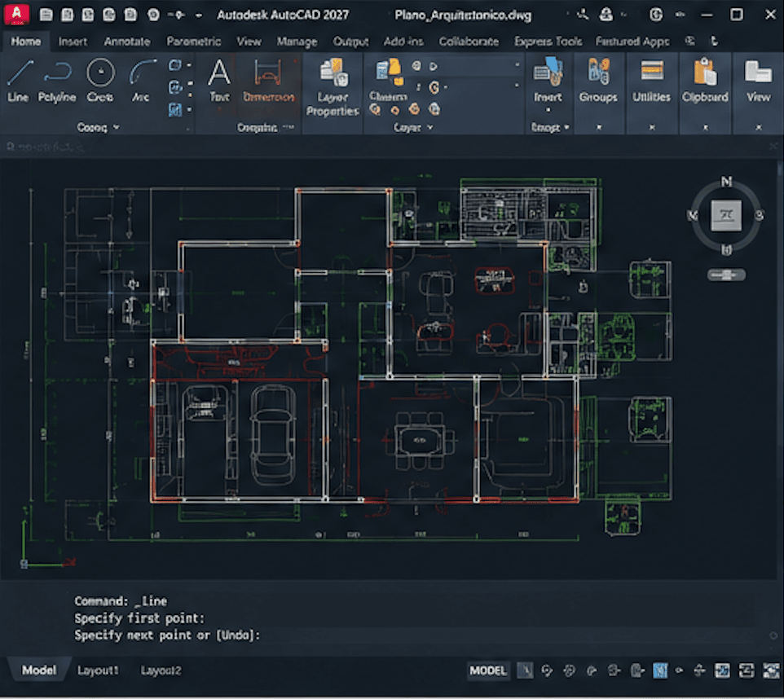Open the Parametric ribbon tab

(x=193, y=42)
